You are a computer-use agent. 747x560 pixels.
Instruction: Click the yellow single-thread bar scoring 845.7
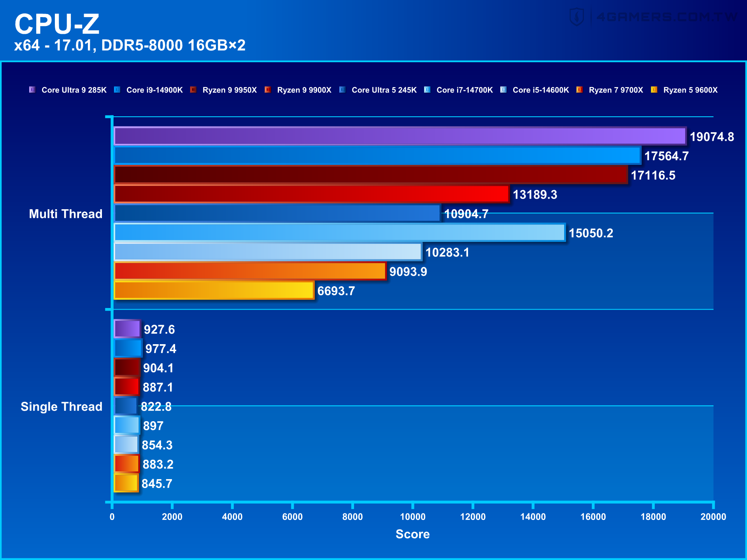(x=126, y=483)
